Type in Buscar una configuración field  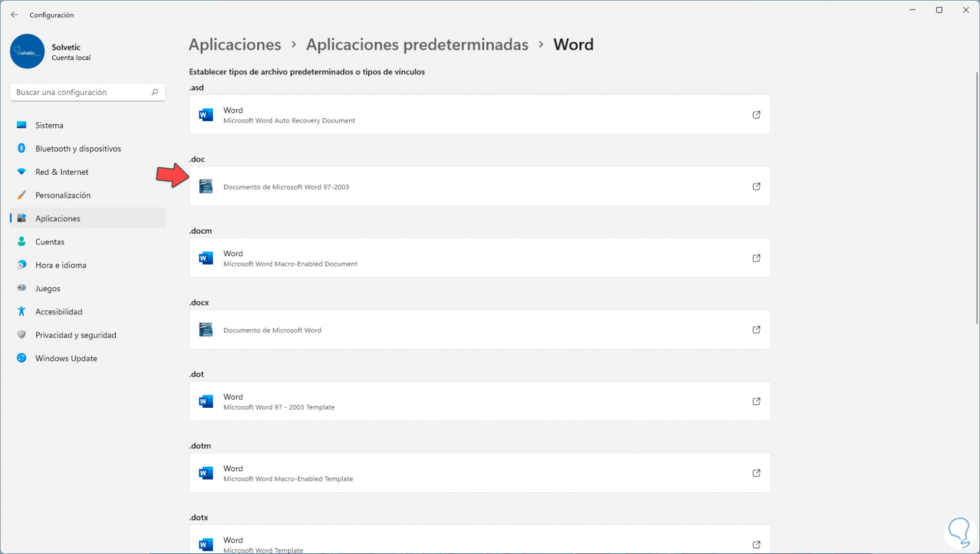pos(80,92)
